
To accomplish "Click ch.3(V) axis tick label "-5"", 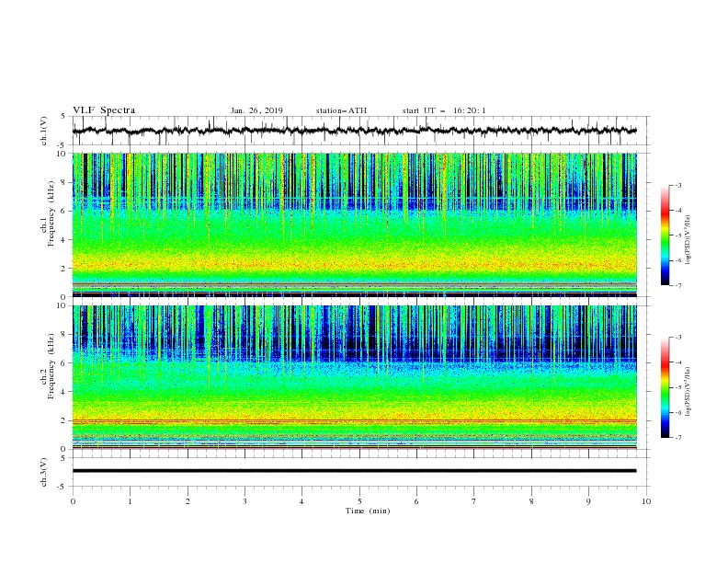I will pyautogui.click(x=62, y=487).
